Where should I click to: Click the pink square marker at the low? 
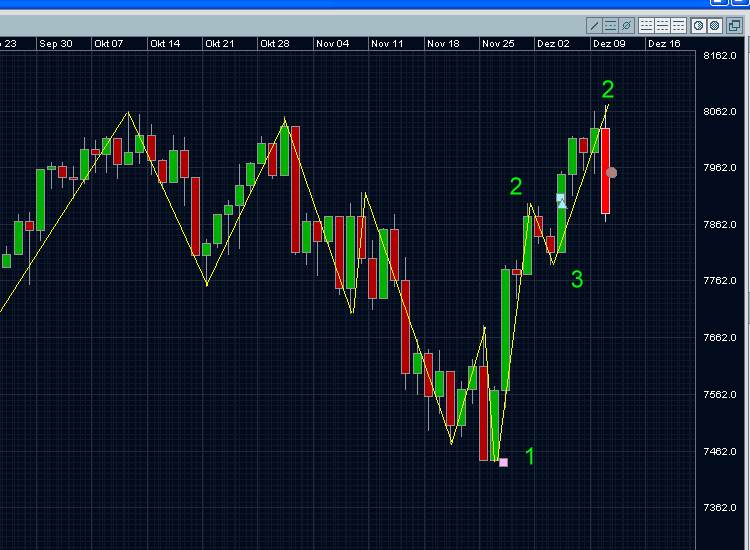coord(503,462)
